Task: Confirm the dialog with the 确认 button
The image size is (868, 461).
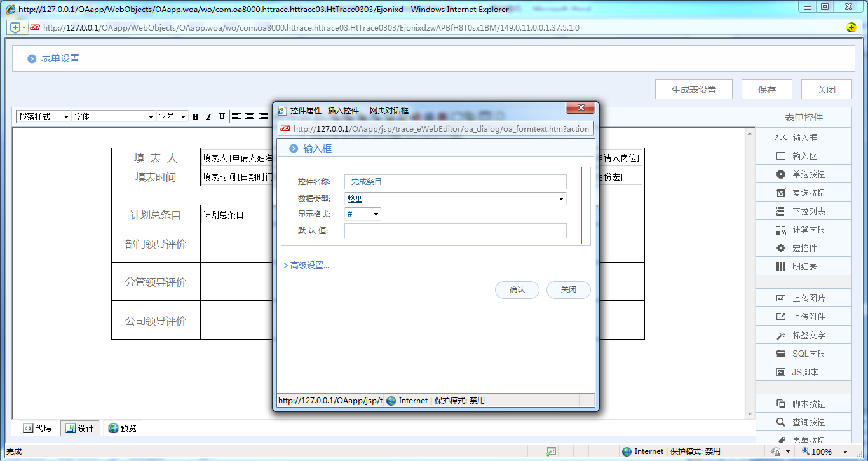Action: click(517, 289)
